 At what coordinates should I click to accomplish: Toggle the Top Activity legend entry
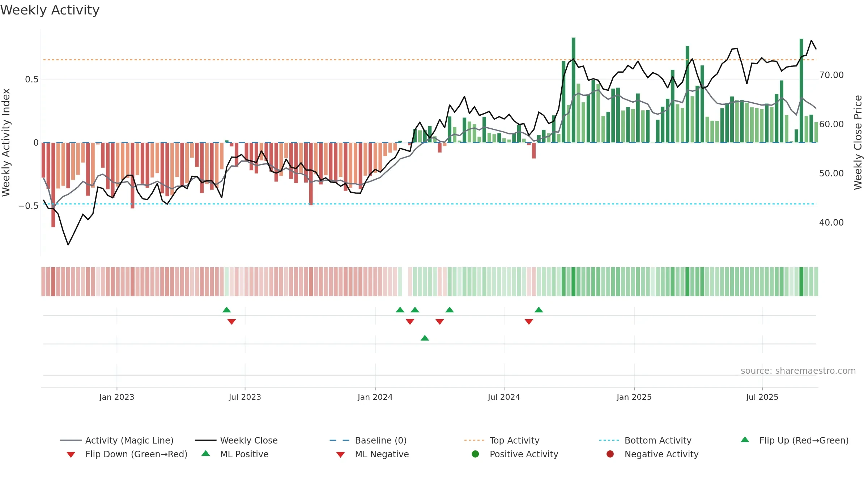[502, 440]
